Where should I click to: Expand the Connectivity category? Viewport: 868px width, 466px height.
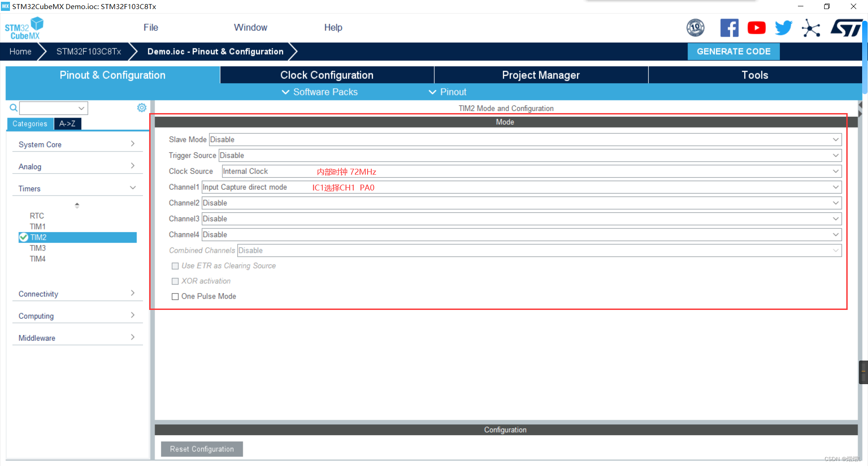coord(77,294)
